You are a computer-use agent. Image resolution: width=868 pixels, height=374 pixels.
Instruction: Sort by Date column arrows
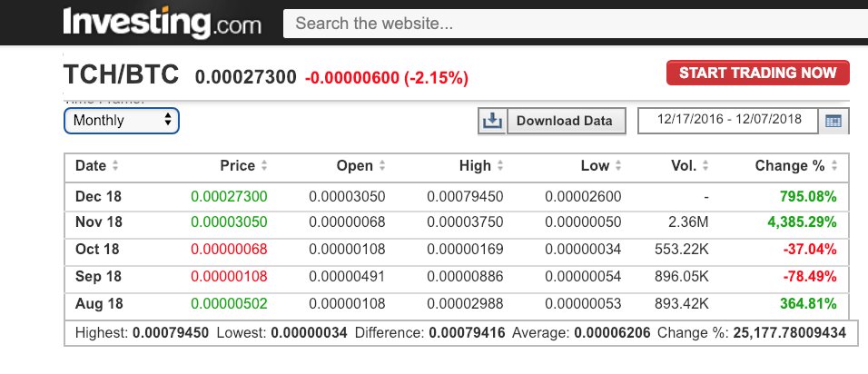(x=115, y=165)
